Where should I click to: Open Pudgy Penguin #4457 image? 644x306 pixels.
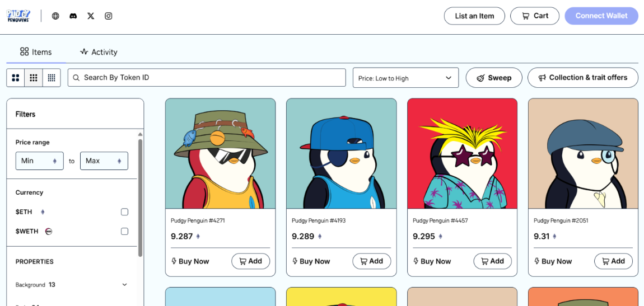coord(463,153)
